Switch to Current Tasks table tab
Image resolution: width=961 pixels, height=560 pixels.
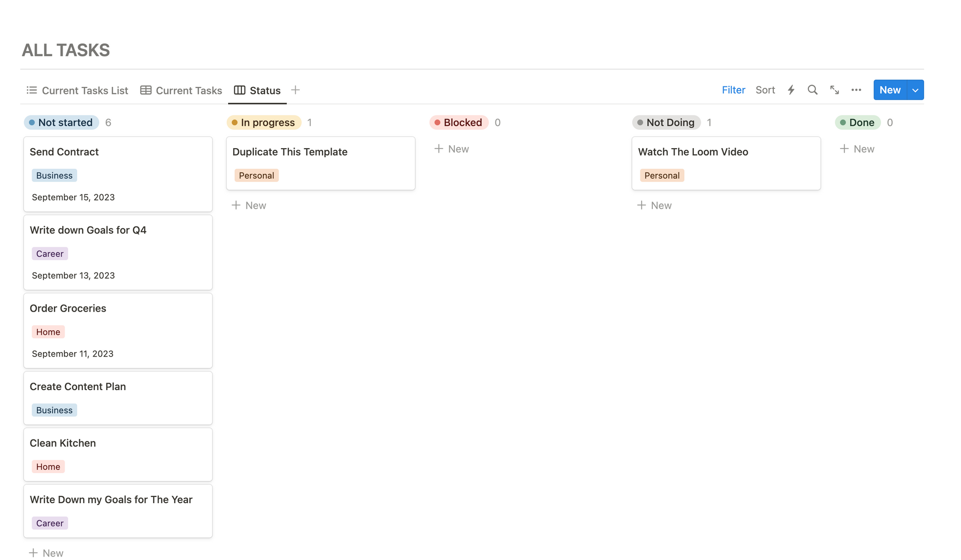click(181, 90)
